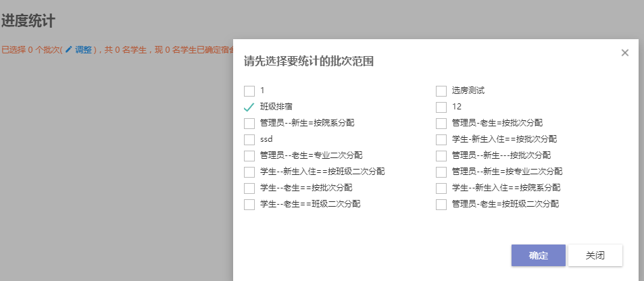
Task: Check the 管理员-老生=按批次分配 option
Action: [x=441, y=123]
